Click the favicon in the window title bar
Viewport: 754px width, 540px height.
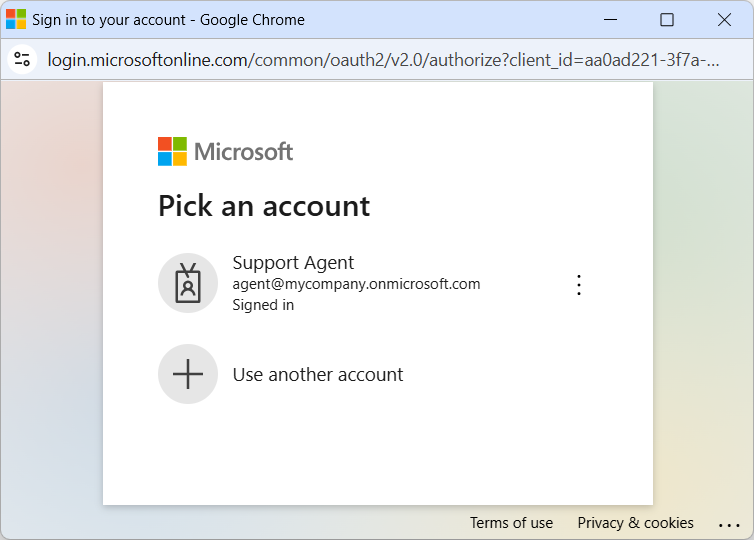pos(16,19)
